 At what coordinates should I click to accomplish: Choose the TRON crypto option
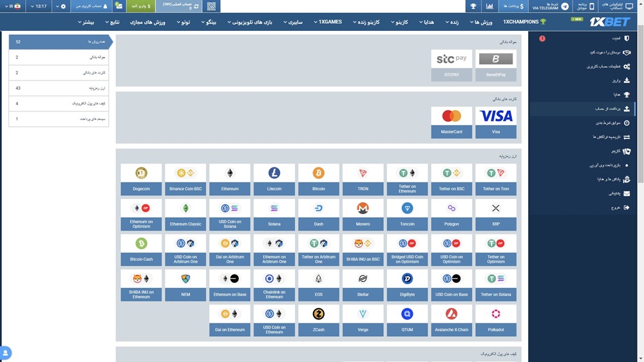click(x=363, y=179)
